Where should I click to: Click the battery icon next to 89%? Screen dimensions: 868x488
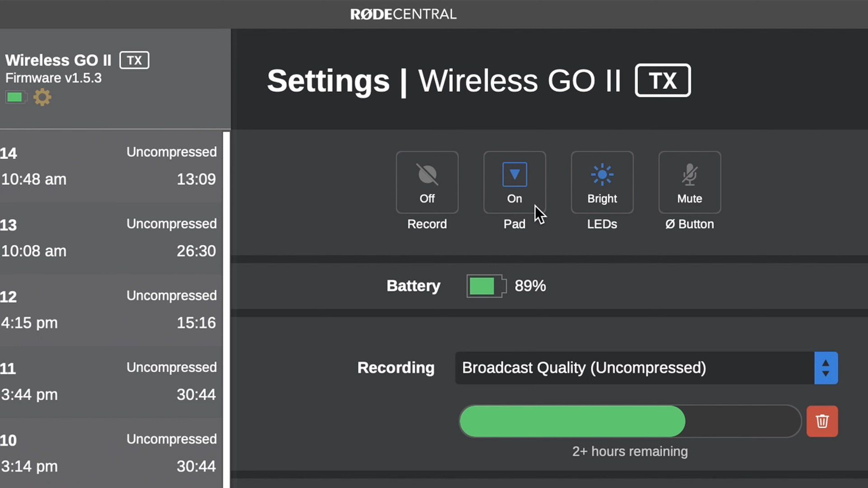click(486, 286)
